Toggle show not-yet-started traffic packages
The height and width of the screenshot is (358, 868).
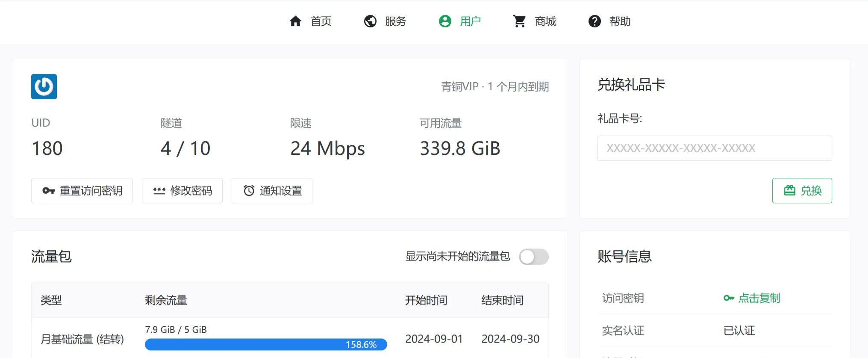[533, 257]
